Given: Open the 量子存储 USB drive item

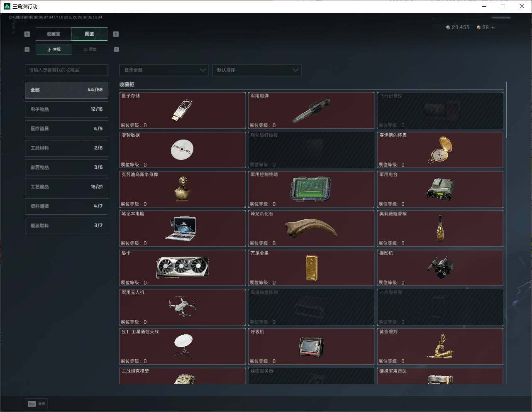Looking at the screenshot, I should (x=182, y=110).
